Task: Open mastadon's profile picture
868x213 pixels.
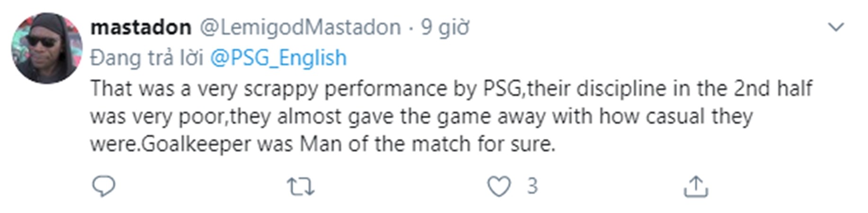Action: click(x=47, y=48)
